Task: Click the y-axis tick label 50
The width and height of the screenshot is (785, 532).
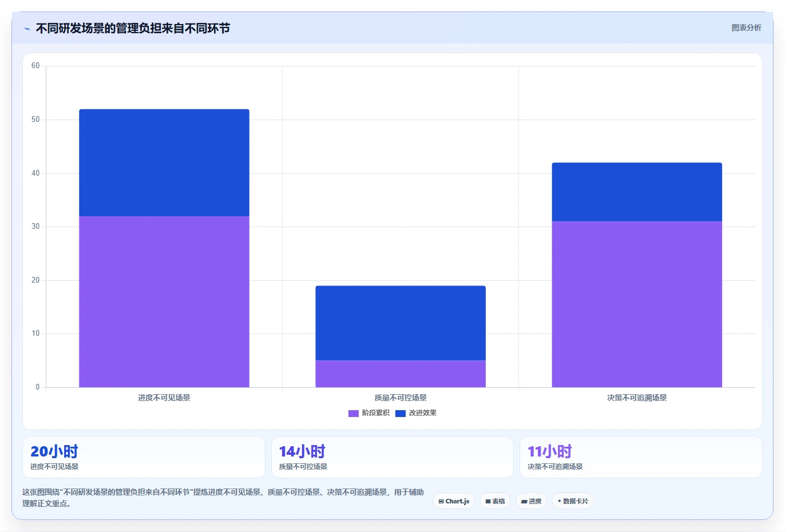Action: tap(35, 120)
